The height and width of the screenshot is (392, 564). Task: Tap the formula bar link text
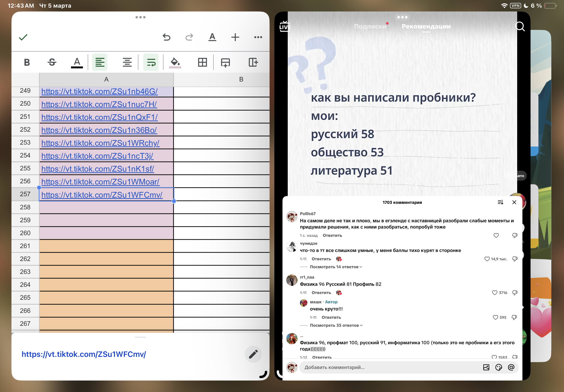pyautogui.click(x=84, y=354)
